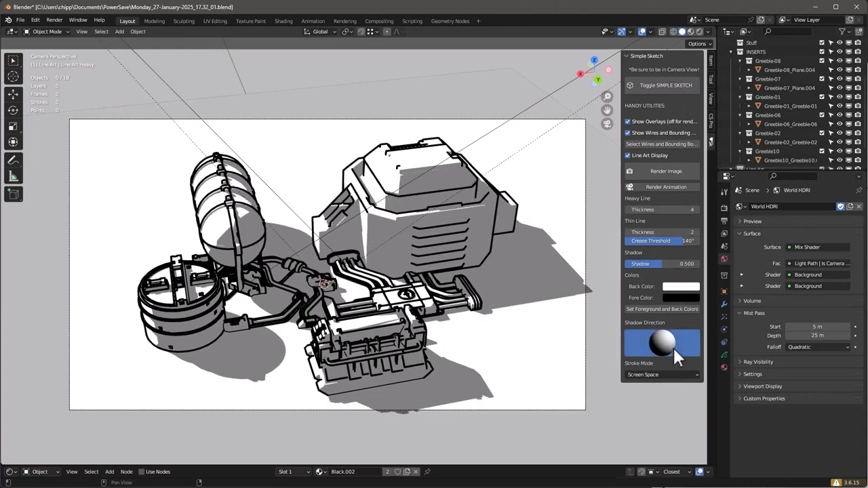Image resolution: width=868 pixels, height=488 pixels.
Task: Choose the Add Cube tool
Action: click(x=13, y=195)
